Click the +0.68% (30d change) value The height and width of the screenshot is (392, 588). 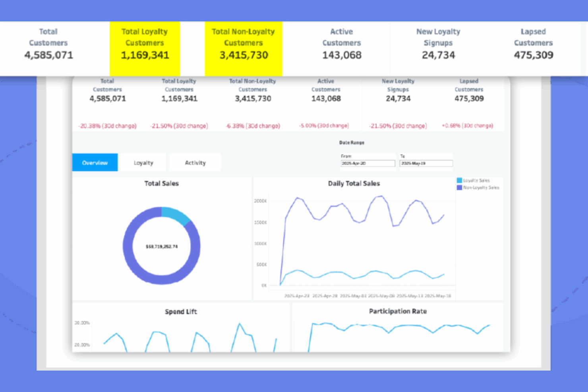(467, 126)
